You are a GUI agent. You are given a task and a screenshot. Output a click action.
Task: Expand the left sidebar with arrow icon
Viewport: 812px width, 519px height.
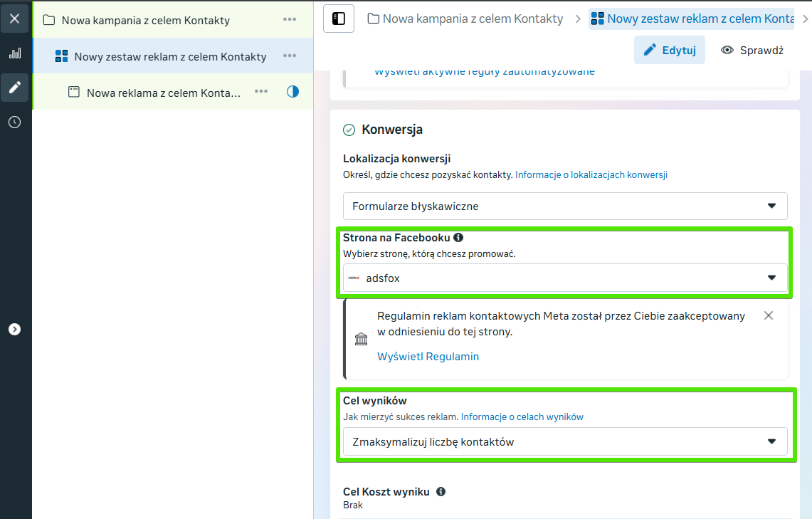click(x=15, y=329)
